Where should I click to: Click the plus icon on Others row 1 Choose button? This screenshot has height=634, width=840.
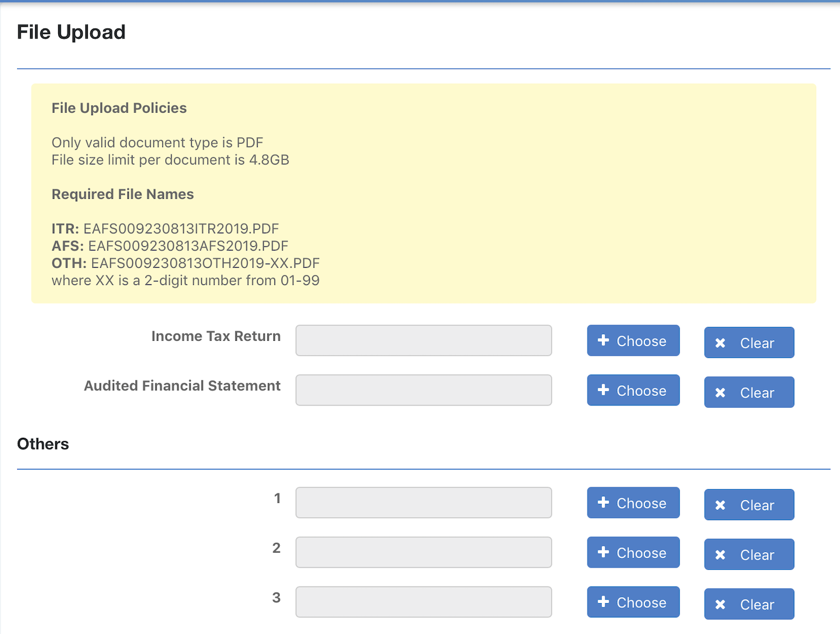click(x=603, y=503)
